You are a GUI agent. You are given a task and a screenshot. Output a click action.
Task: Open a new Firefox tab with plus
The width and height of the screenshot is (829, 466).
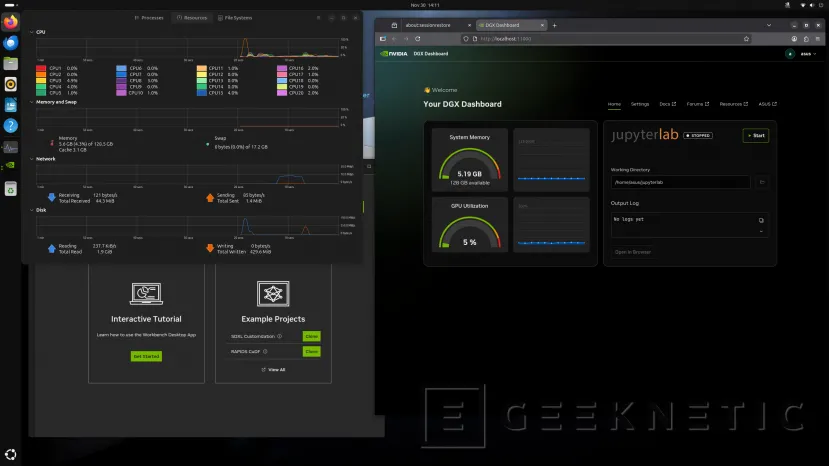[555, 25]
